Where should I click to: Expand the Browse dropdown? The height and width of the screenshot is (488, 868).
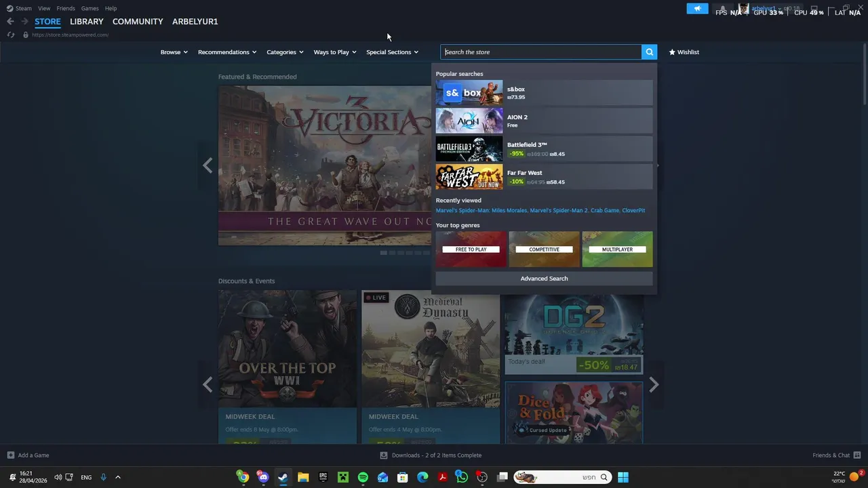coord(174,52)
